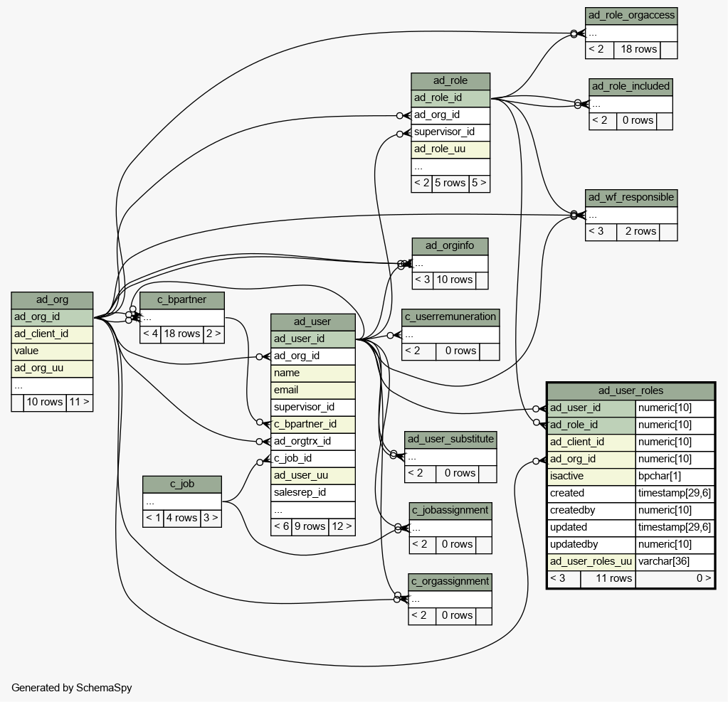Open the ad_user_roles table header
This screenshot has width=728, height=702.
(x=631, y=391)
